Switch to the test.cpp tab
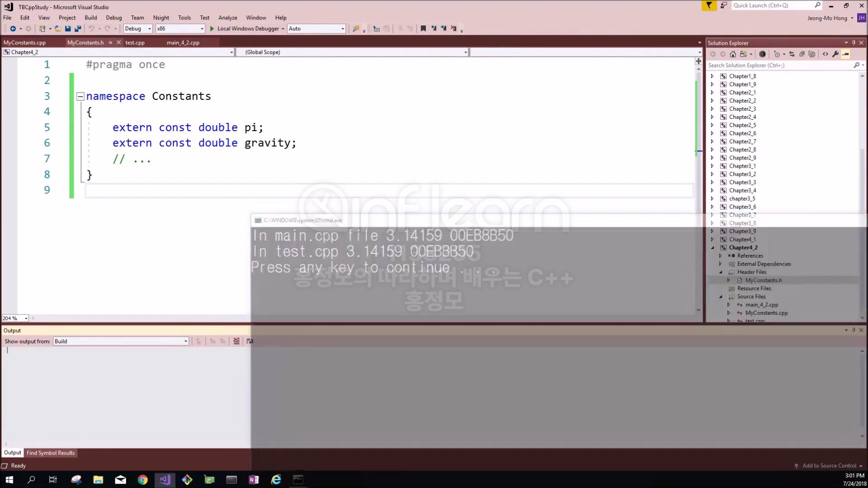This screenshot has height=488, width=868. [135, 42]
